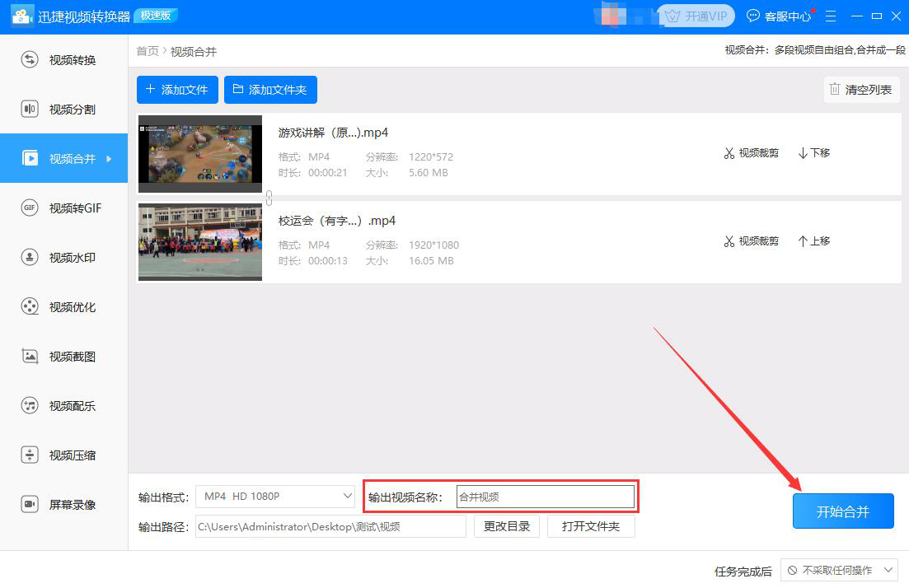Click 更改目录 to change output folder

pyautogui.click(x=507, y=526)
